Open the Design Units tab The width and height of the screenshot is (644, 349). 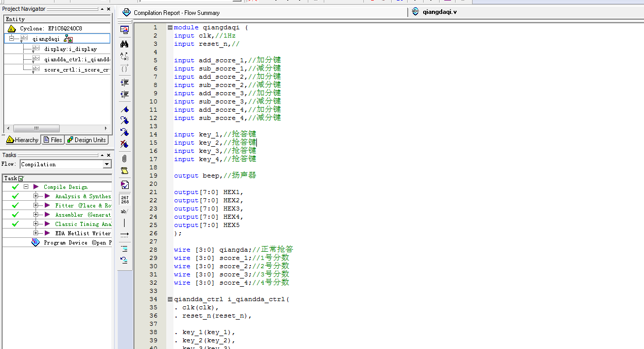coord(86,140)
